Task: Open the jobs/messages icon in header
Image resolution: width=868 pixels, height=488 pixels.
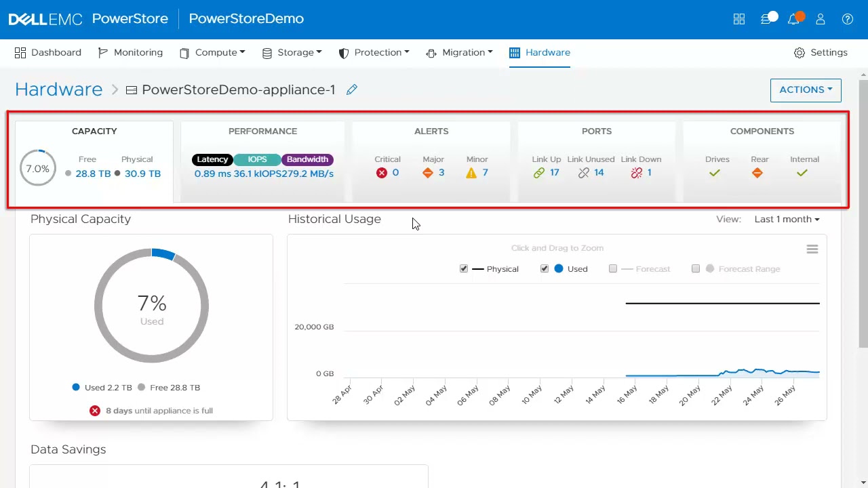Action: click(x=767, y=19)
